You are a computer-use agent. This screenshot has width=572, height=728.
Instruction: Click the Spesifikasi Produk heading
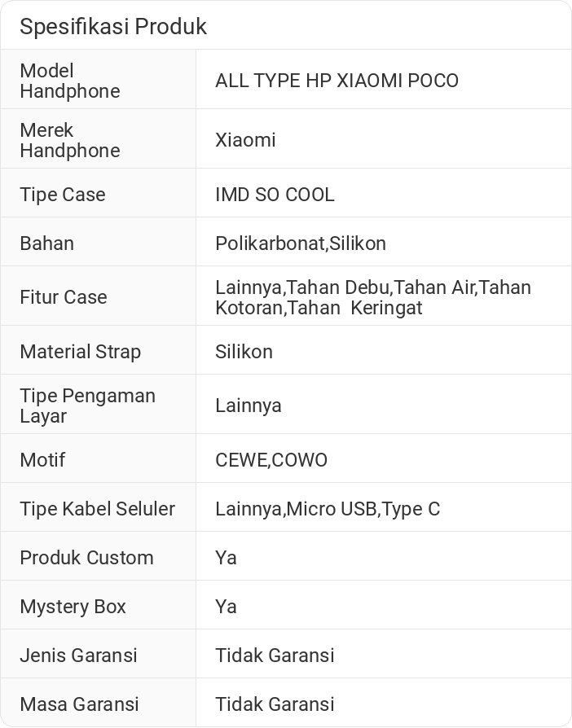coord(113,26)
